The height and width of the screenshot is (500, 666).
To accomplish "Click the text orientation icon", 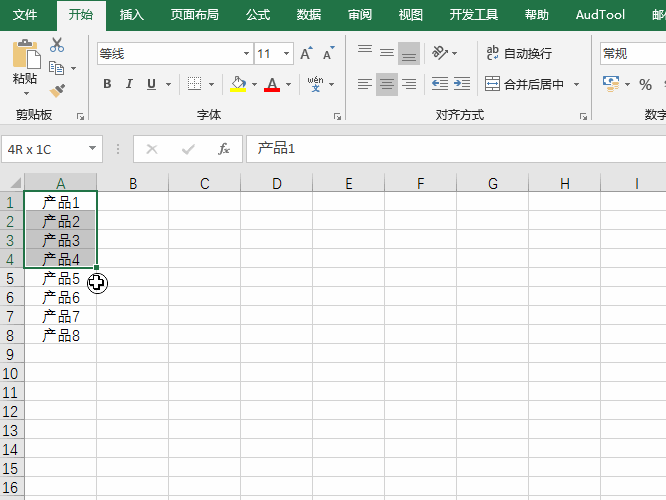I will click(x=440, y=53).
